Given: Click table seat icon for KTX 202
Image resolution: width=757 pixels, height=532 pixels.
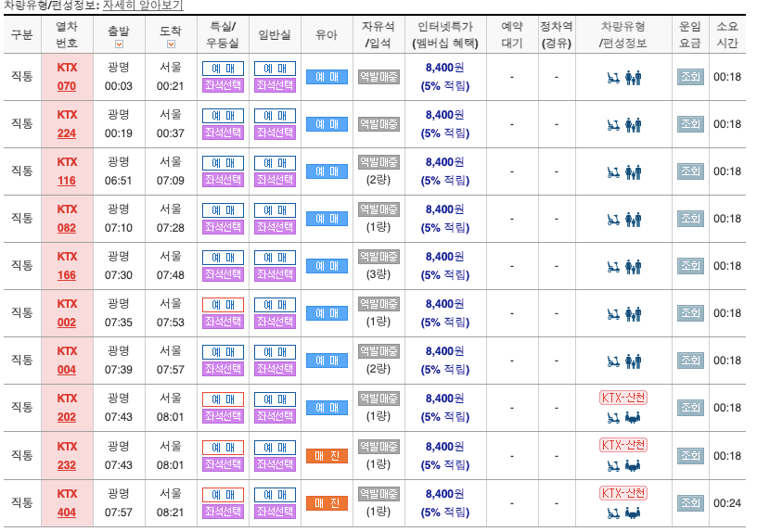Looking at the screenshot, I should pos(633,418).
